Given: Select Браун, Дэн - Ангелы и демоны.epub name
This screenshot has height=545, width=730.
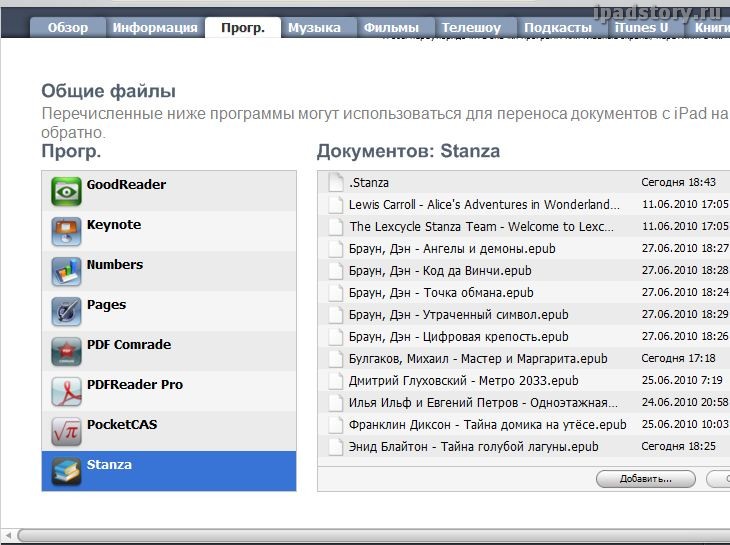Looking at the screenshot, I should point(452,249).
